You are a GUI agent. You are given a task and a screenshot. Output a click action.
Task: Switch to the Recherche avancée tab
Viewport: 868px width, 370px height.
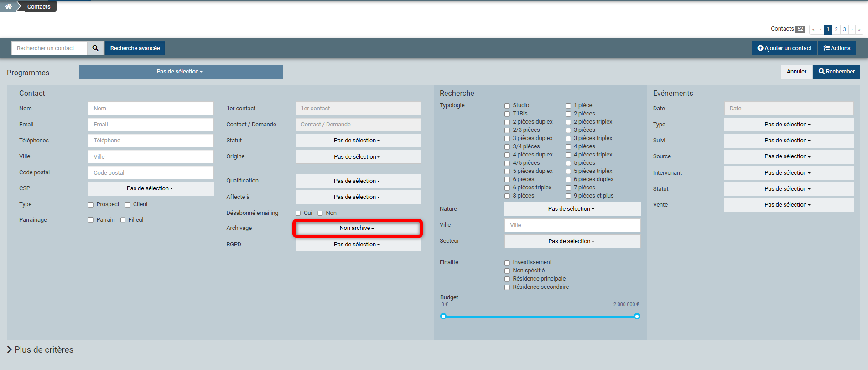tap(135, 48)
